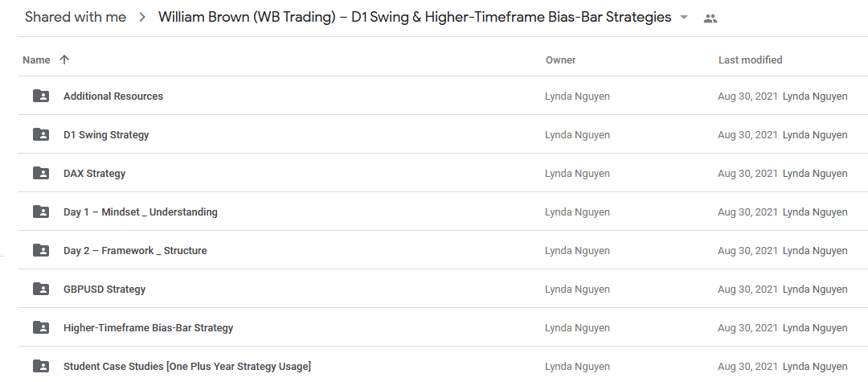Click the Owner column header
This screenshot has height=382, width=868.
561,60
